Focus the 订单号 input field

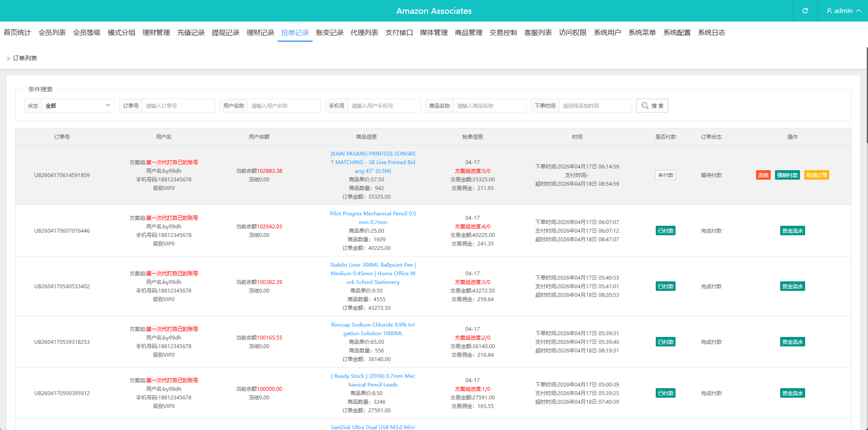pos(178,106)
